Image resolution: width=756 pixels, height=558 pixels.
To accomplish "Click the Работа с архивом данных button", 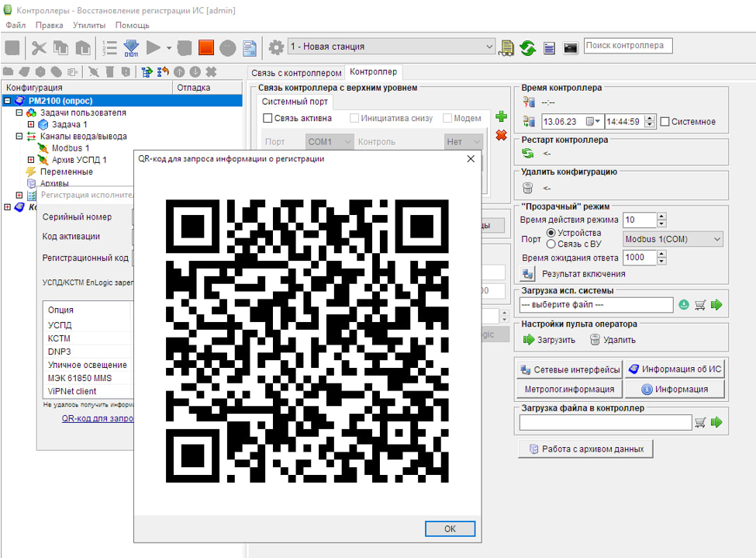I will [x=586, y=449].
